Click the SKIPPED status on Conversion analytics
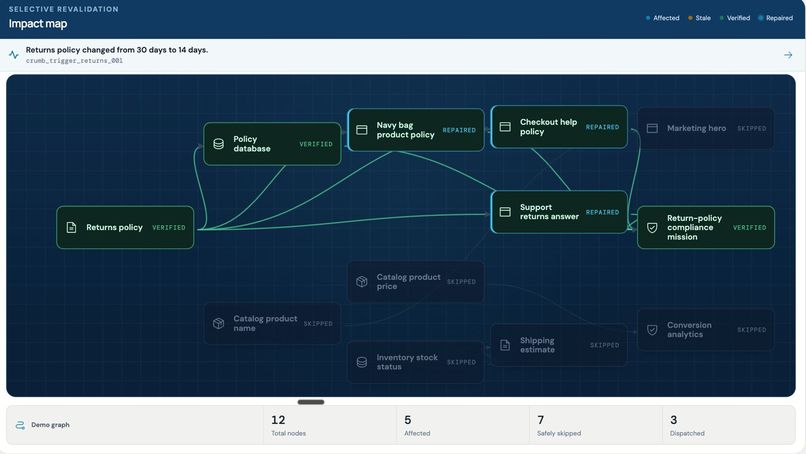Screen dimensions: 806x454 tap(752, 330)
